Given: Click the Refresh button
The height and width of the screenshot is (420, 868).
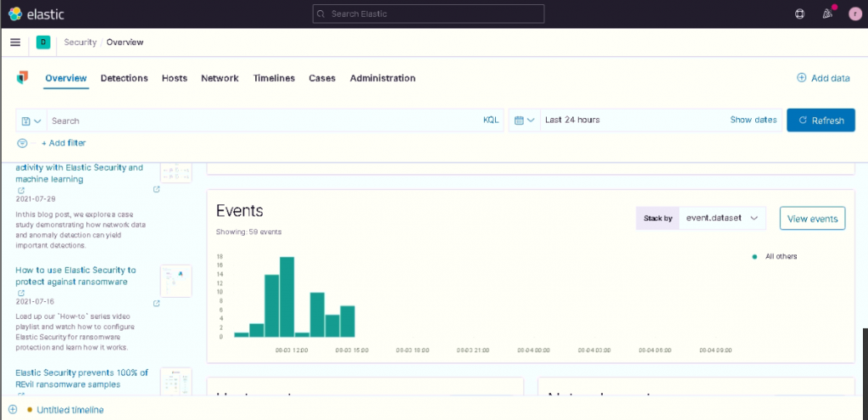Looking at the screenshot, I should pyautogui.click(x=821, y=120).
